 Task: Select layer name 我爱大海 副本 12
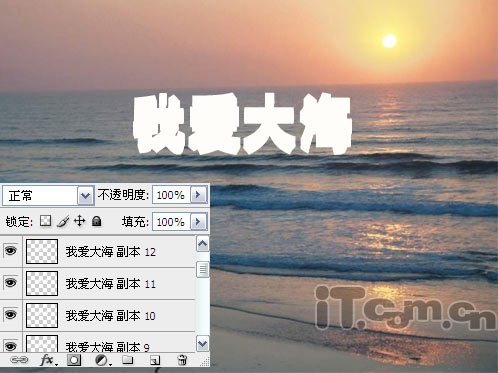111,252
